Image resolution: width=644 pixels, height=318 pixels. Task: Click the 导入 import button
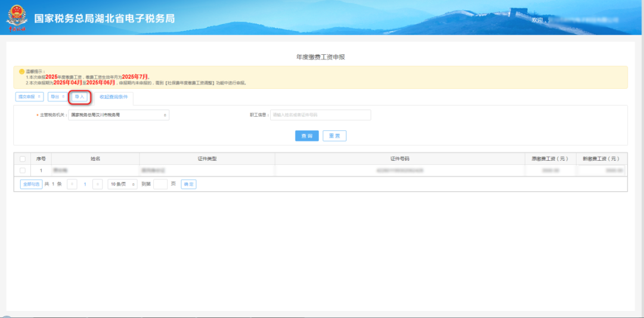click(79, 96)
